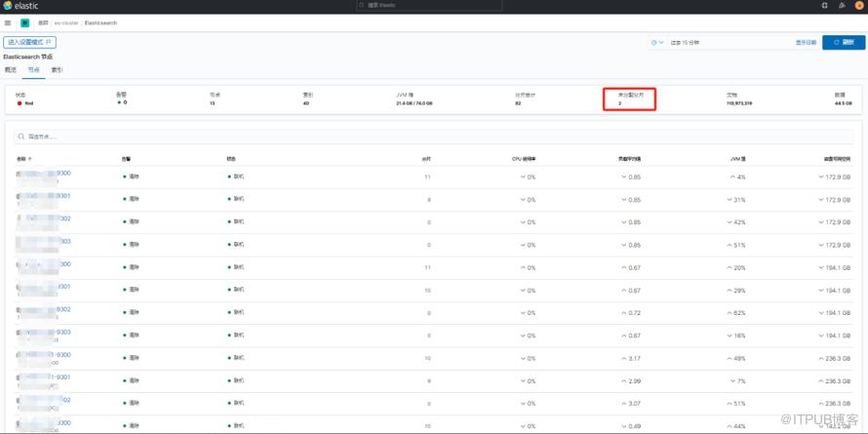Sort table by CPU 使用率 column header
This screenshot has width=868, height=434.
point(523,158)
